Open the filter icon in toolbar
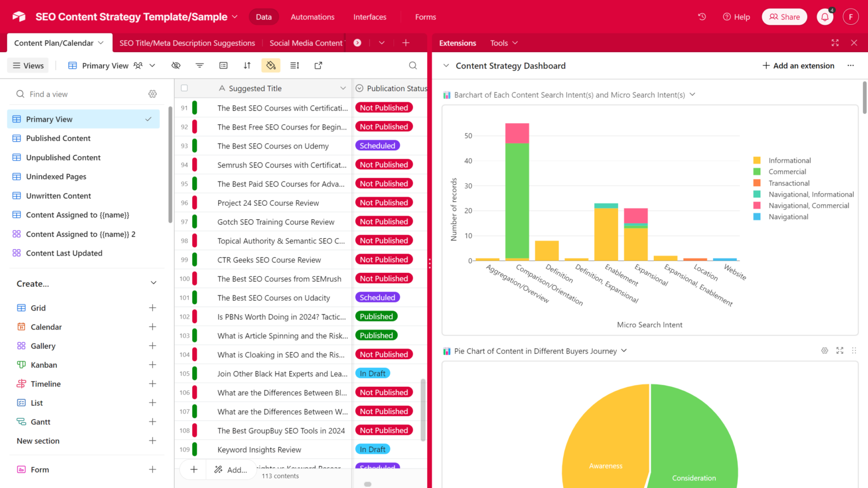Screen dimensions: 868x488 (200, 65)
